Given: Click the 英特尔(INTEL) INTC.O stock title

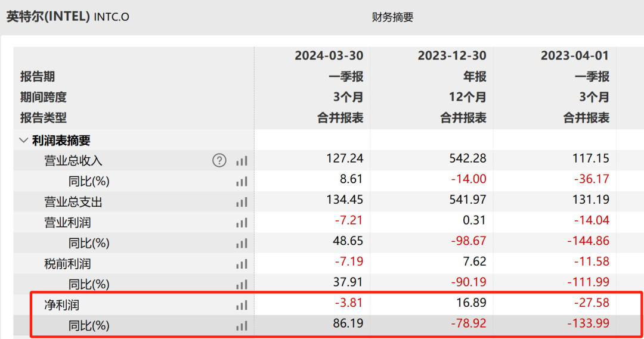Looking at the screenshot, I should click(67, 16).
